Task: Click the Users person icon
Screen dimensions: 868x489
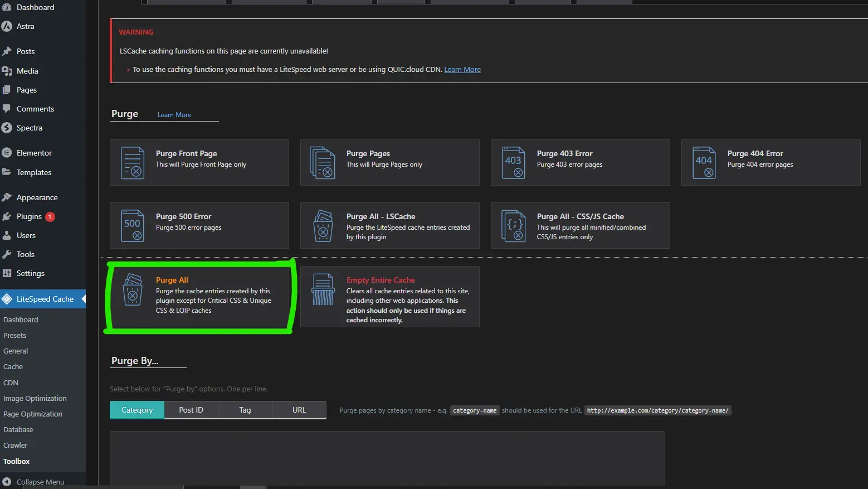Action: [x=7, y=235]
